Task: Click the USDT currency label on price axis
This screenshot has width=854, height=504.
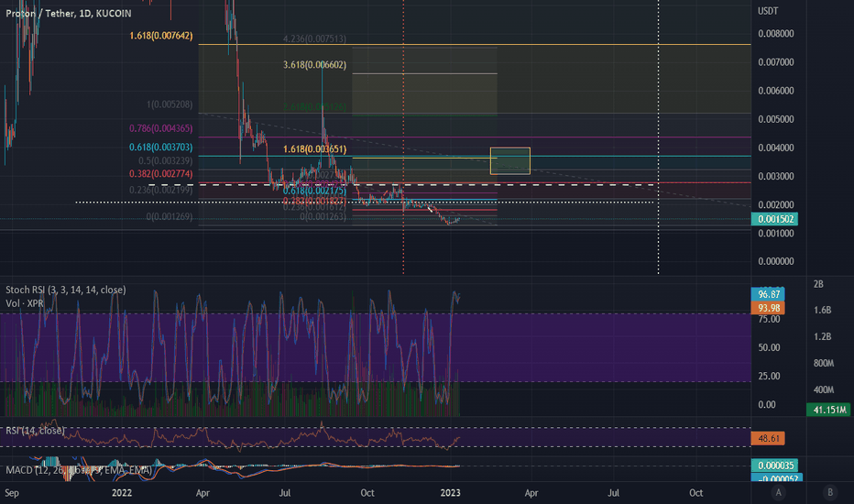Action: point(768,11)
